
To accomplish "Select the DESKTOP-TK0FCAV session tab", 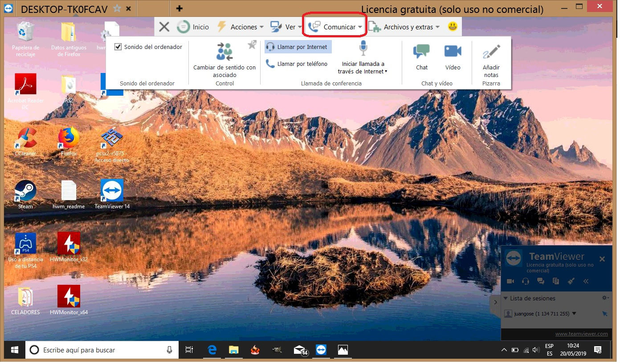I will pyautogui.click(x=64, y=9).
